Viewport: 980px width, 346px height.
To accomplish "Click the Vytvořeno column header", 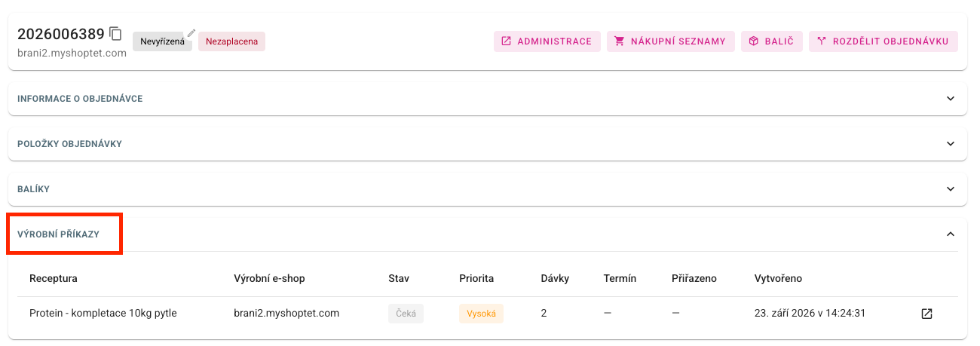I will pyautogui.click(x=778, y=278).
